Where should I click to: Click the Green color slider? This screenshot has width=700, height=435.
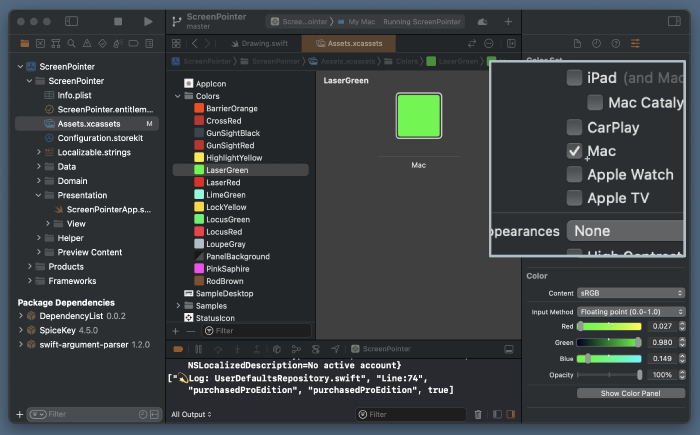tap(608, 342)
